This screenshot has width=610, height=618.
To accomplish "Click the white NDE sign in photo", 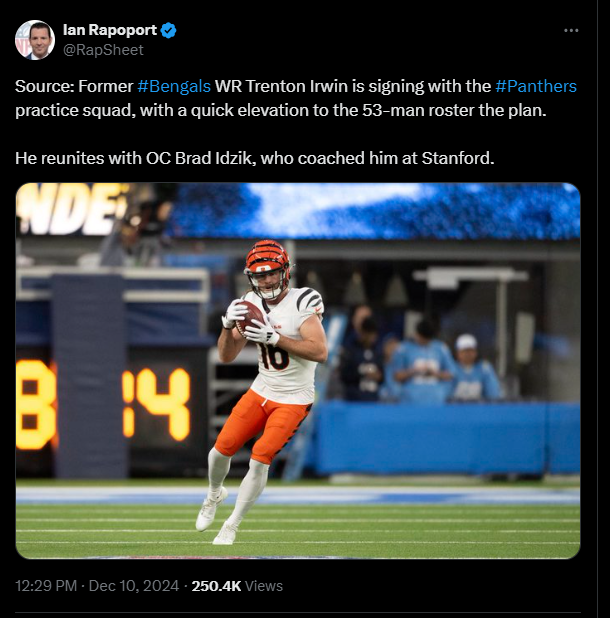I will (70, 209).
